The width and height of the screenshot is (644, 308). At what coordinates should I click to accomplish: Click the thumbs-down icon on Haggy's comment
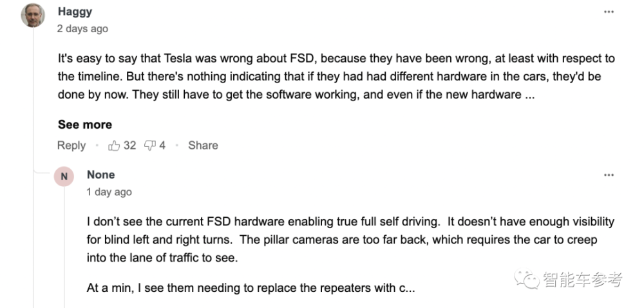[150, 146]
